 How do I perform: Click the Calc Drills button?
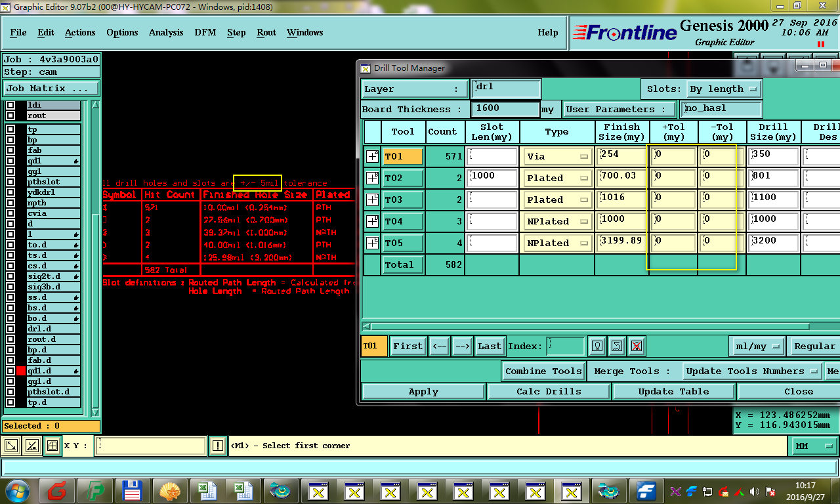point(549,391)
